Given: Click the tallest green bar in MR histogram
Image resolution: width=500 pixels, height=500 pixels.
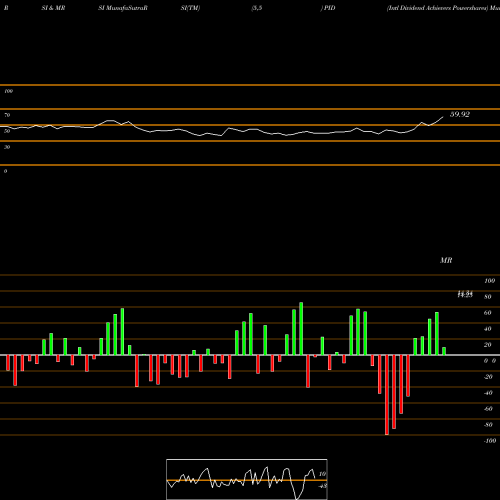Looking at the screenshot, I should 301,329.
